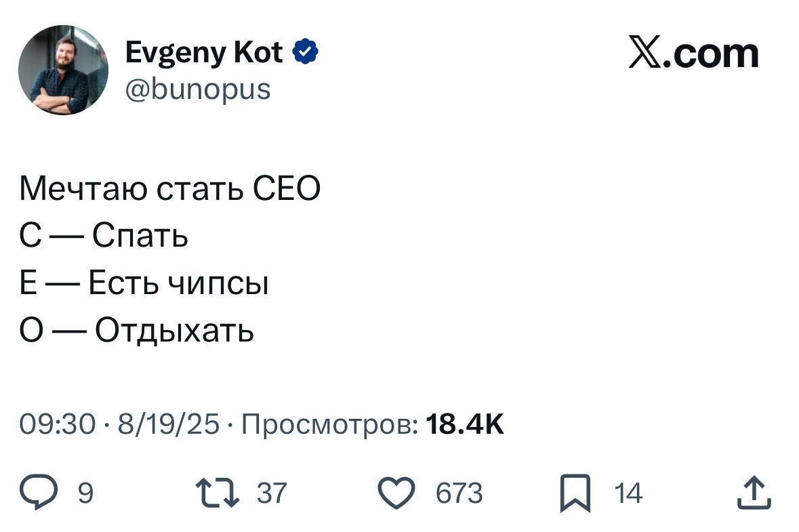The height and width of the screenshot is (532, 799).
Task: Click the 09:30 timestamp
Action: click(x=57, y=424)
